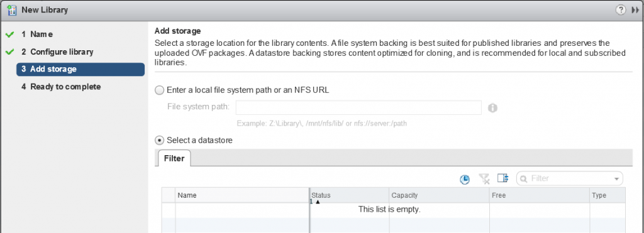
Task: Click into the datastore Filter search field
Action: 570,178
